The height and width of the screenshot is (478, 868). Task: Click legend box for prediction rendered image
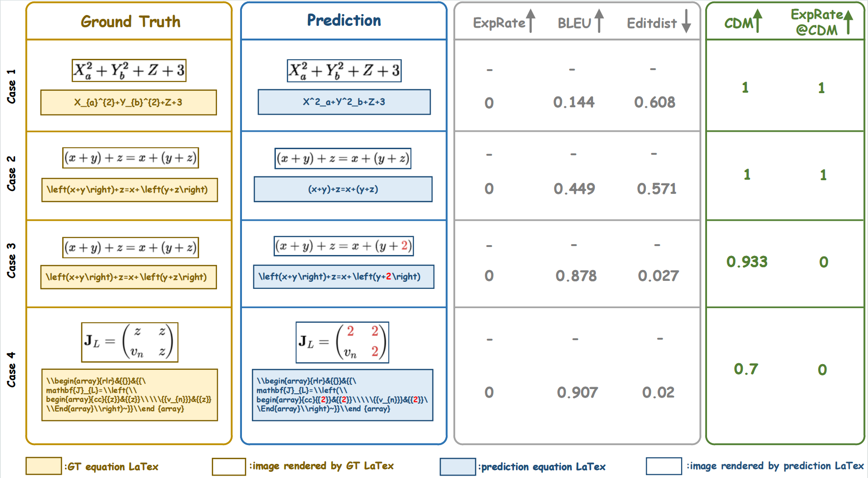click(664, 466)
